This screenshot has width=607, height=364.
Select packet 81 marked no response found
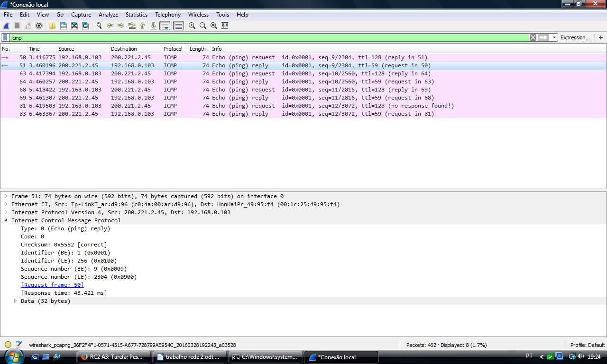point(303,106)
